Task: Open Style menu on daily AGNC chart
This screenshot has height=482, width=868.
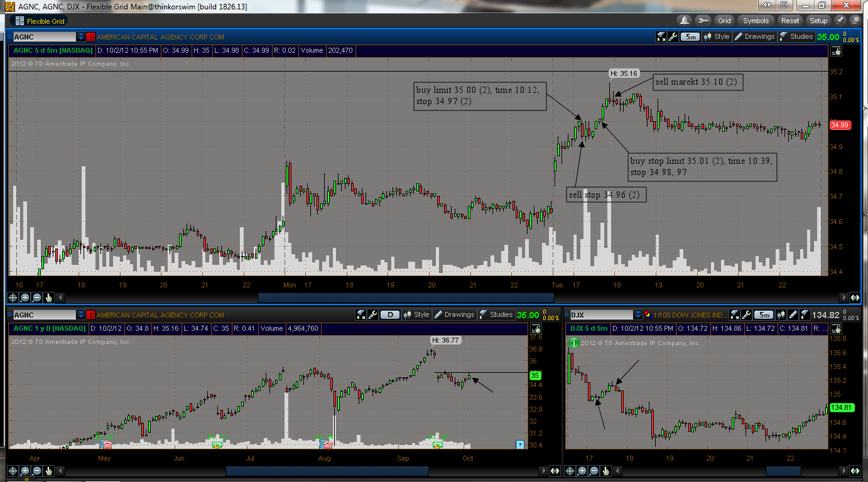Action: point(417,315)
